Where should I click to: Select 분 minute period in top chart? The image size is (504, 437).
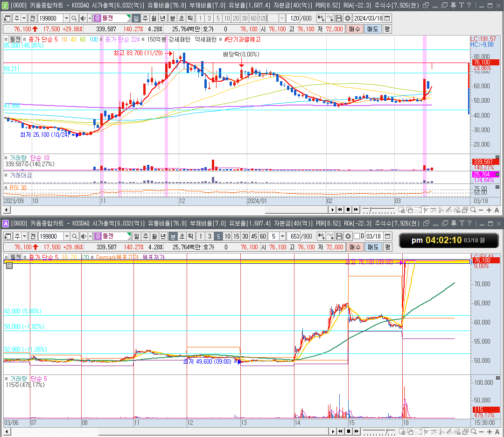(173, 18)
